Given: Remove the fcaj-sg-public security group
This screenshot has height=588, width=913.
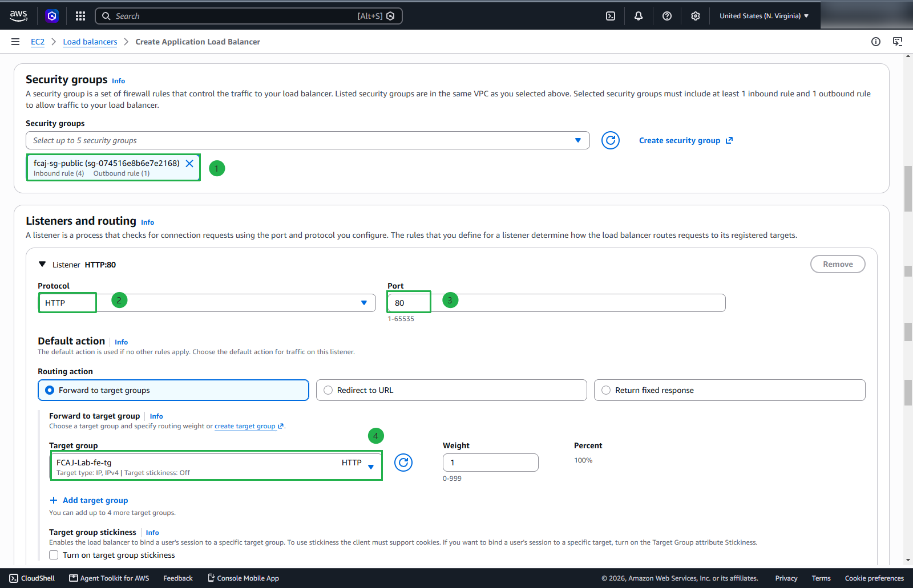Looking at the screenshot, I should coord(189,164).
